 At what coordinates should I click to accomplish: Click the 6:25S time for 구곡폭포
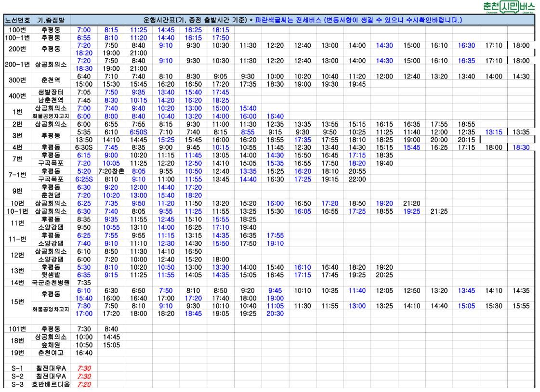click(84, 179)
